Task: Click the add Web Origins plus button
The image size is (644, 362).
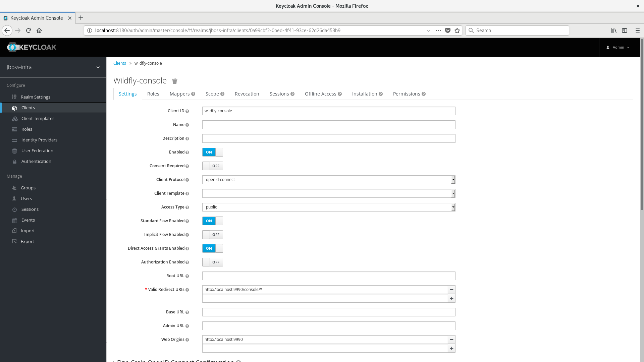Action: pos(451,348)
